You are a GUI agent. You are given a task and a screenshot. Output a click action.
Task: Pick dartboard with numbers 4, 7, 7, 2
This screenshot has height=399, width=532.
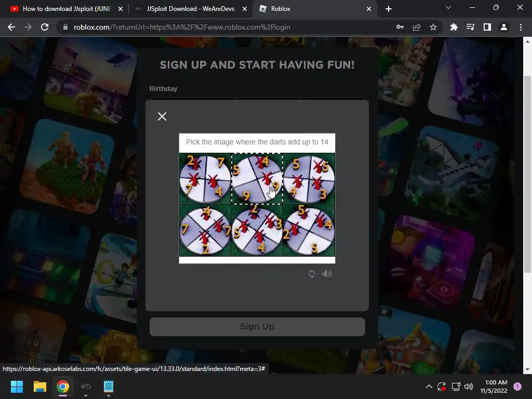click(x=205, y=230)
